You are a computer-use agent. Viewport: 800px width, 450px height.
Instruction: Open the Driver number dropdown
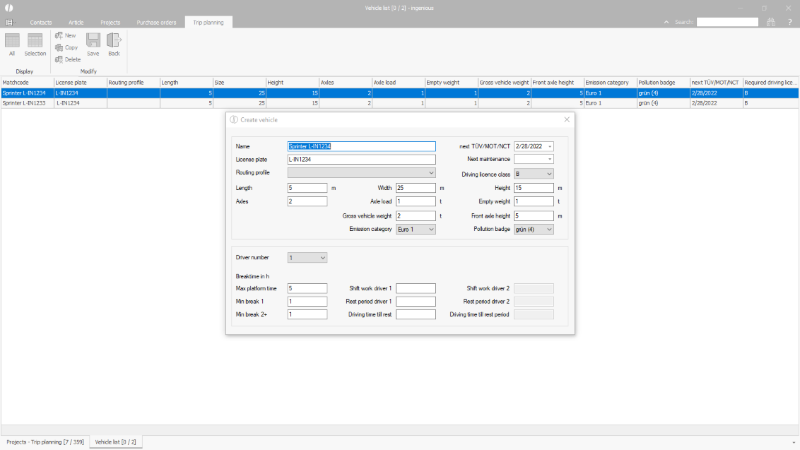pos(322,257)
